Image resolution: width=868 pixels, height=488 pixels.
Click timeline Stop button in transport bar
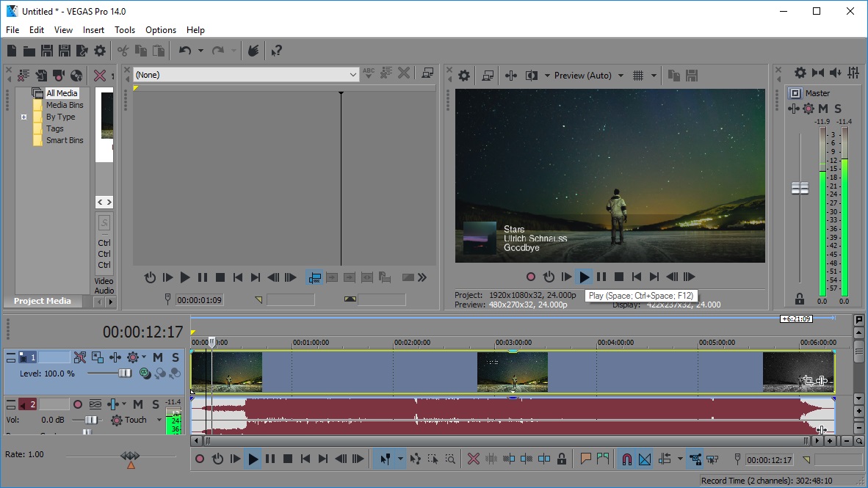pyautogui.click(x=287, y=459)
